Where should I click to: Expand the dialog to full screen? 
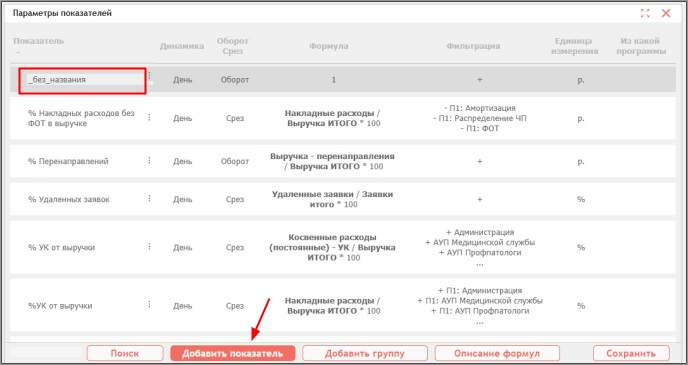point(645,13)
